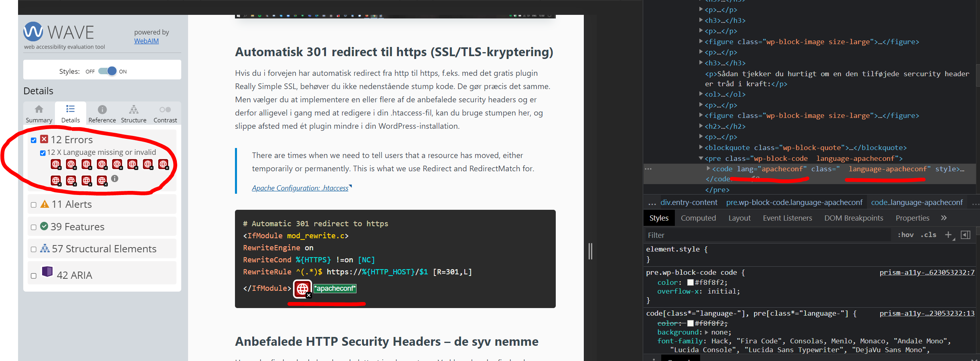
Task: Check the 42 ARIA checkbox
Action: (34, 276)
